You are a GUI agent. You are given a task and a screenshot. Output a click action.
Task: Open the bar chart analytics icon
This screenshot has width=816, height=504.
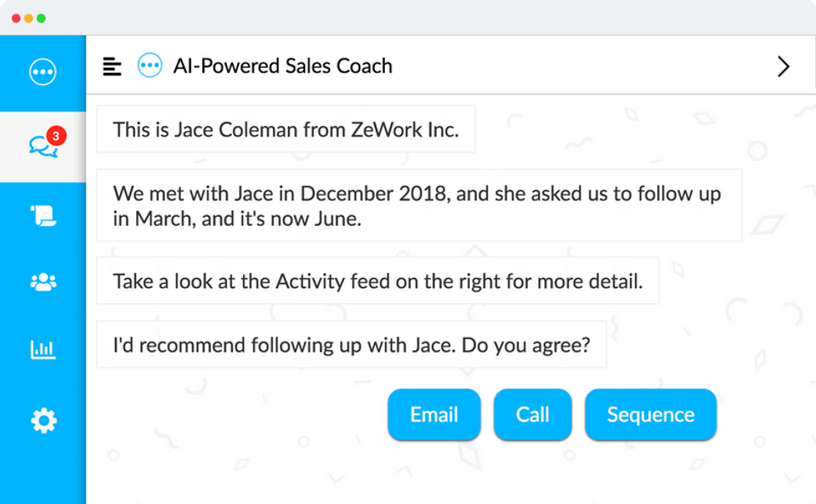pyautogui.click(x=42, y=349)
